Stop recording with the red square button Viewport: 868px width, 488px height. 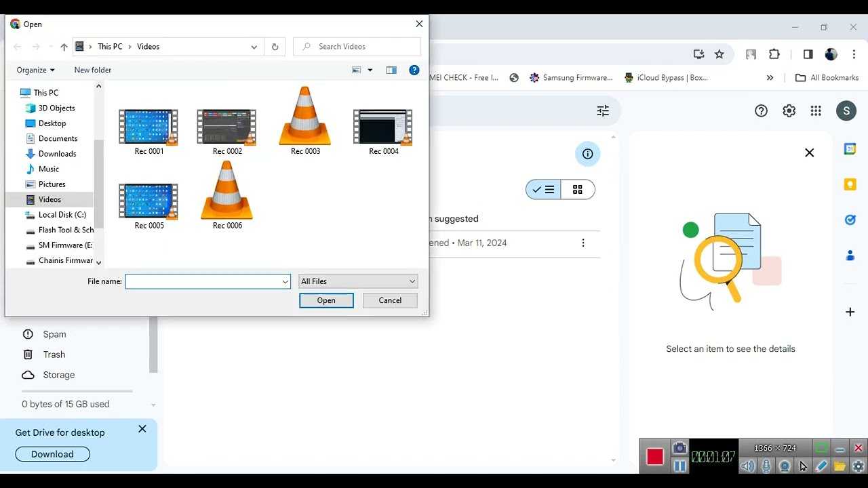[654, 457]
